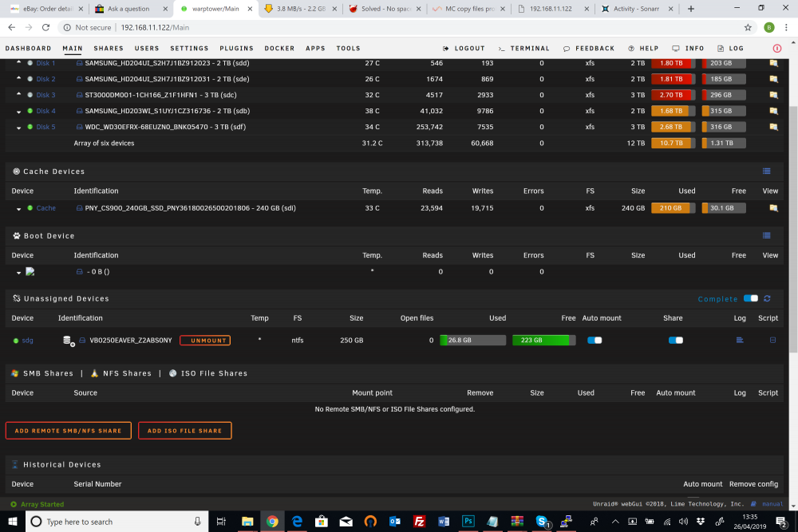Viewport: 798px width, 532px height.
Task: Open FileZilla from the taskbar
Action: coord(419,522)
